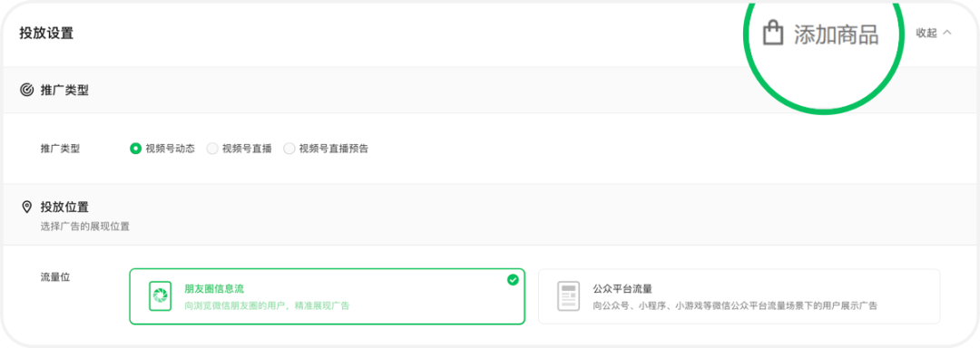This screenshot has width=980, height=348.
Task: Click the green aperture icon for 朋友圈信息流
Action: (160, 295)
